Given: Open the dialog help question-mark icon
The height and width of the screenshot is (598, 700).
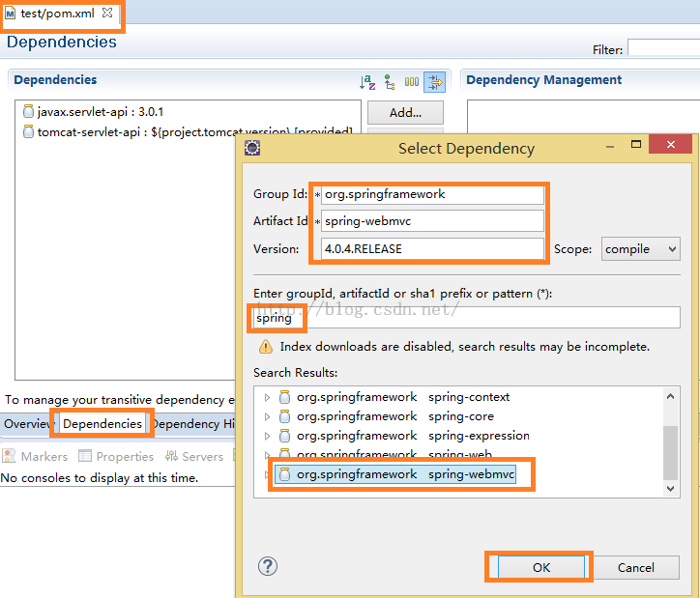Looking at the screenshot, I should coord(268,566).
